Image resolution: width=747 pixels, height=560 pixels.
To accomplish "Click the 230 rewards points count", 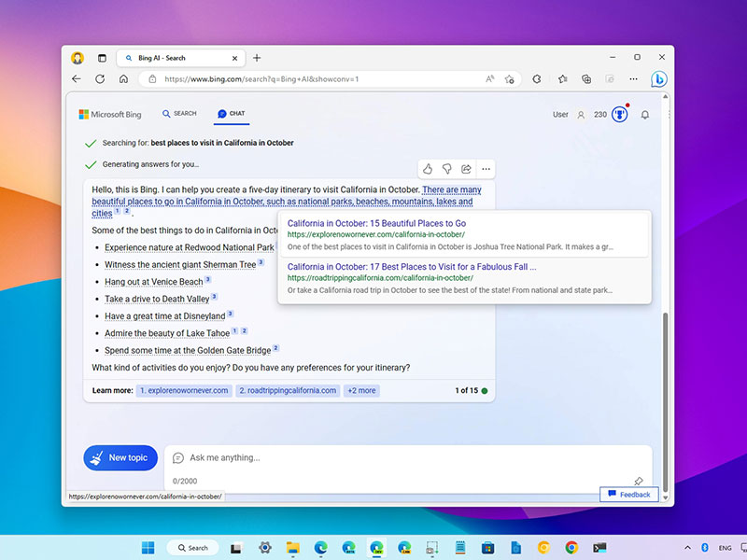I will point(600,114).
